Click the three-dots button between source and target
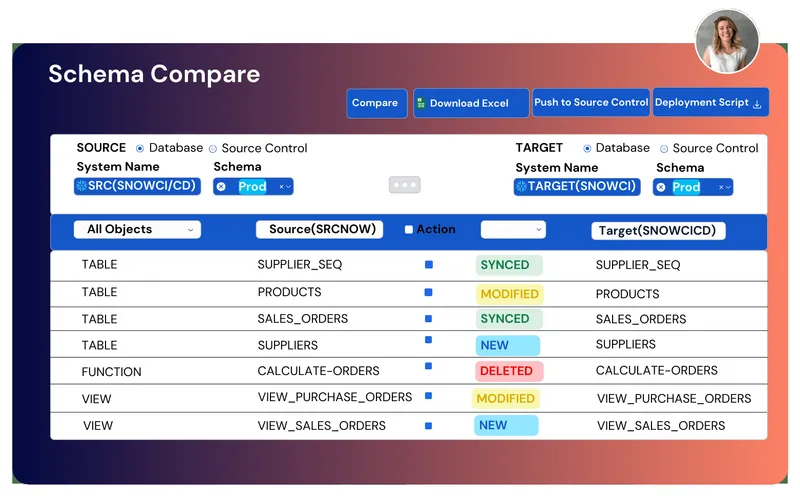800x496 pixels. tap(405, 185)
